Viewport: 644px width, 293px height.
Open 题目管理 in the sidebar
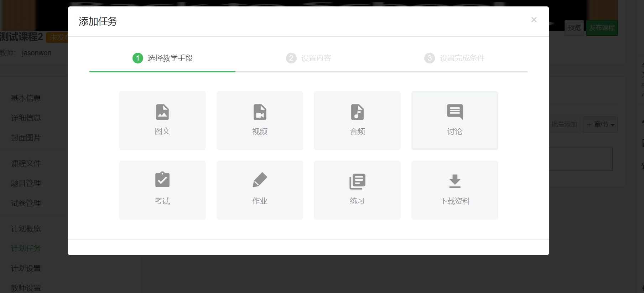point(26,183)
